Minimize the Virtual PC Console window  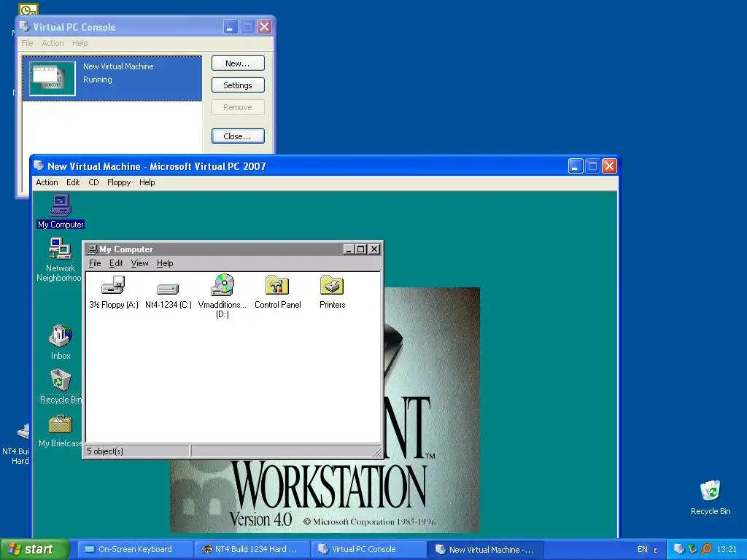click(x=231, y=27)
